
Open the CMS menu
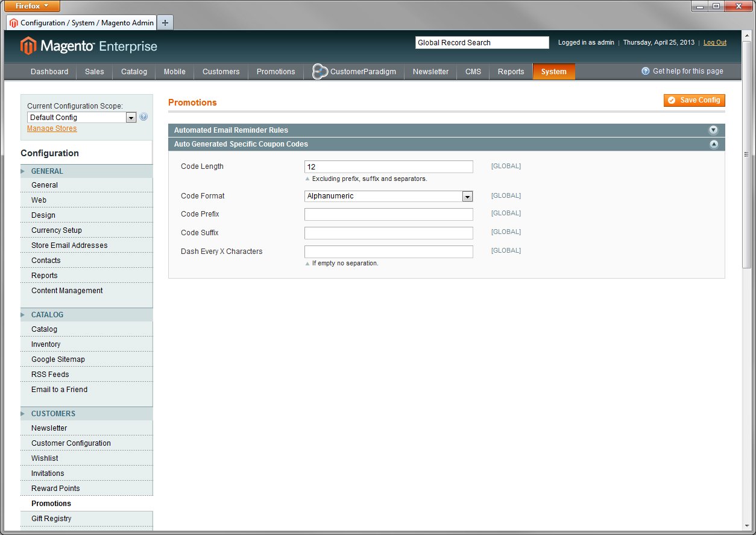pyautogui.click(x=473, y=72)
